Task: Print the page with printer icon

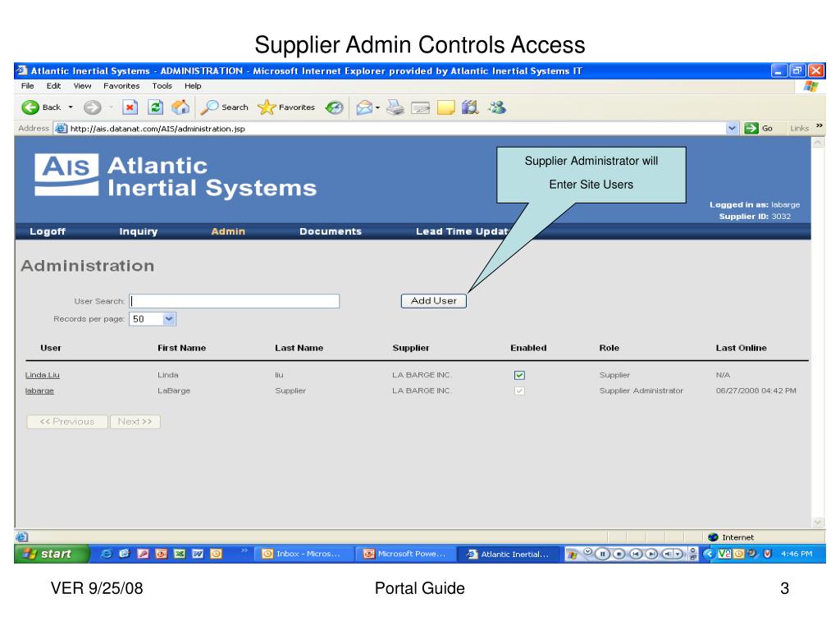Action: pyautogui.click(x=395, y=107)
